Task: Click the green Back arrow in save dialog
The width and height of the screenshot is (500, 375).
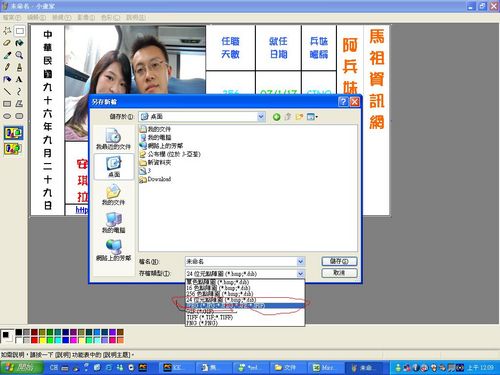Action: (x=276, y=117)
